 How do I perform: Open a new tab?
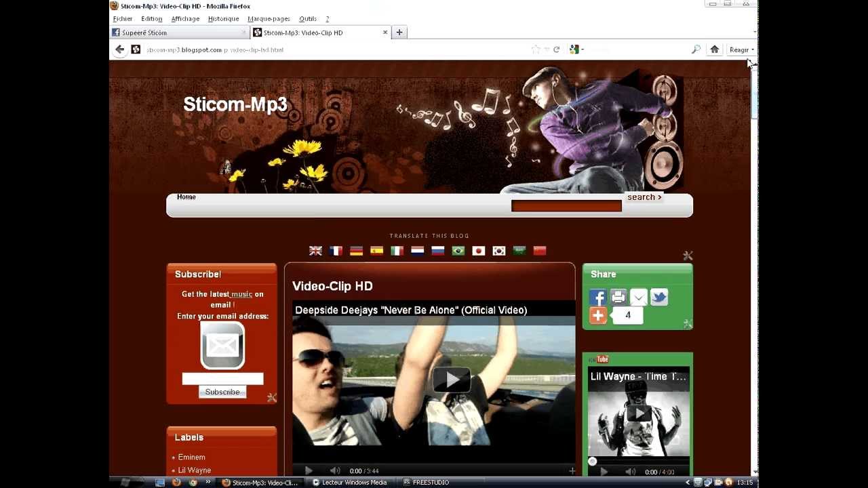[x=399, y=33]
